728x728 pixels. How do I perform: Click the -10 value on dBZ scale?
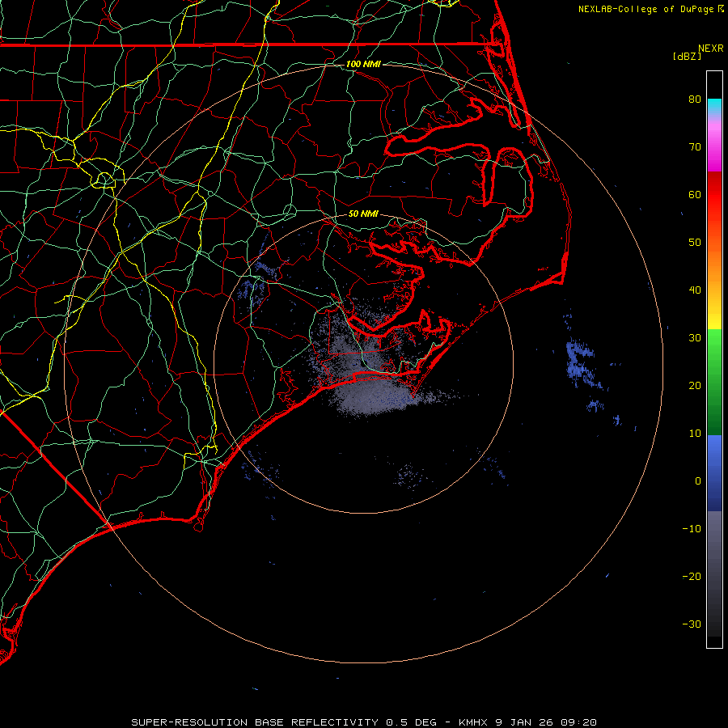tap(692, 529)
